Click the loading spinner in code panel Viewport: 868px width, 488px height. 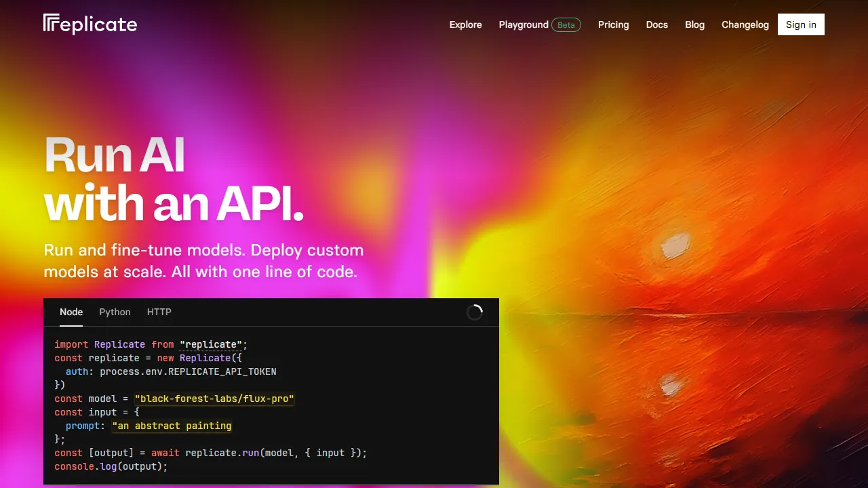pyautogui.click(x=475, y=312)
